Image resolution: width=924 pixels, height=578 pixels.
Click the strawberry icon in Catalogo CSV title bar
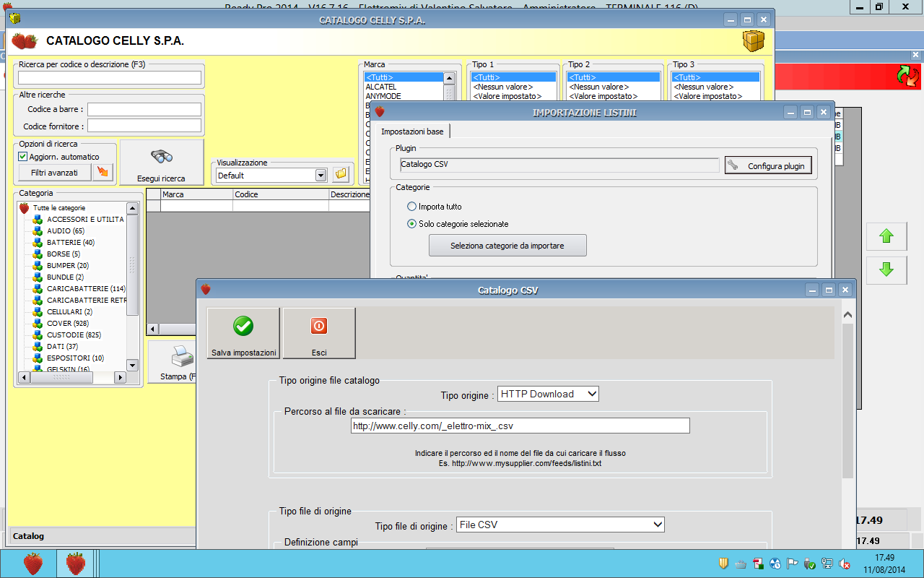click(206, 290)
